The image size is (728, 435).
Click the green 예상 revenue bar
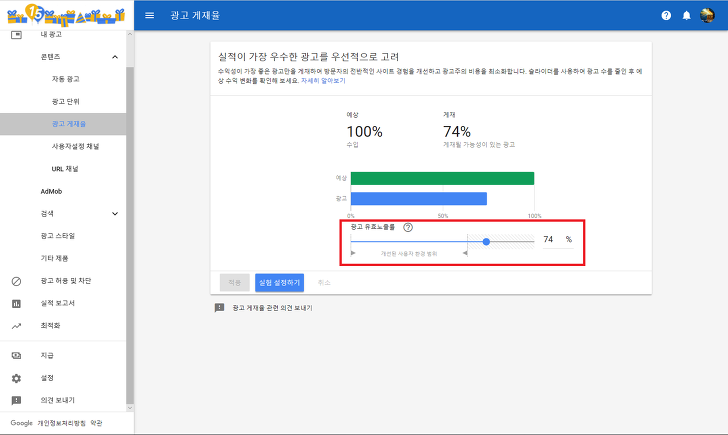(442, 178)
